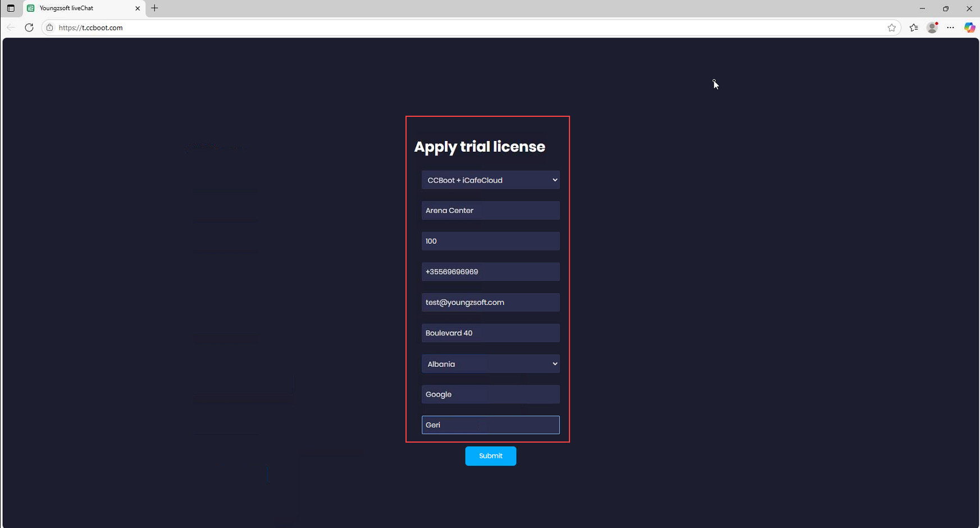
Task: Reload the page with the refresh icon
Action: click(29, 28)
